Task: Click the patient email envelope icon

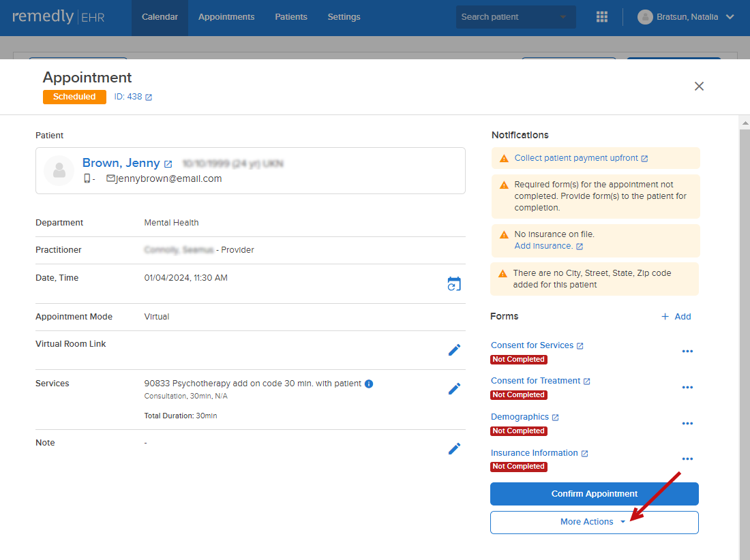Action: (110, 178)
